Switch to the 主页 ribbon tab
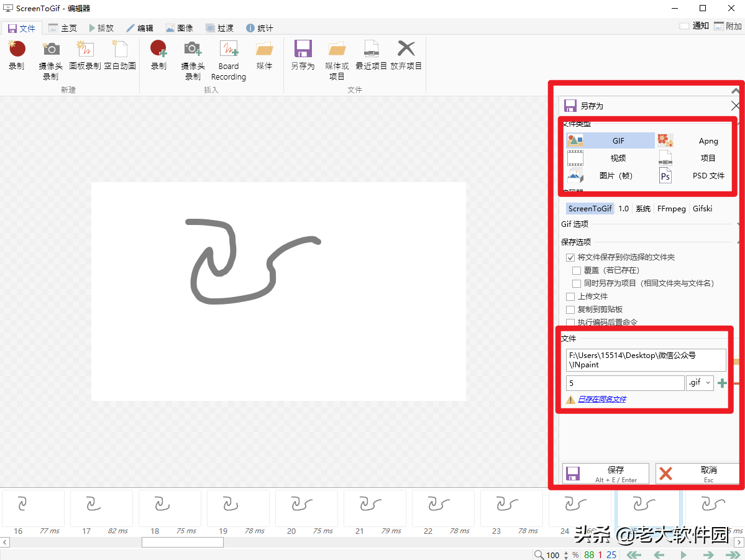Image resolution: width=745 pixels, height=560 pixels. (63, 28)
